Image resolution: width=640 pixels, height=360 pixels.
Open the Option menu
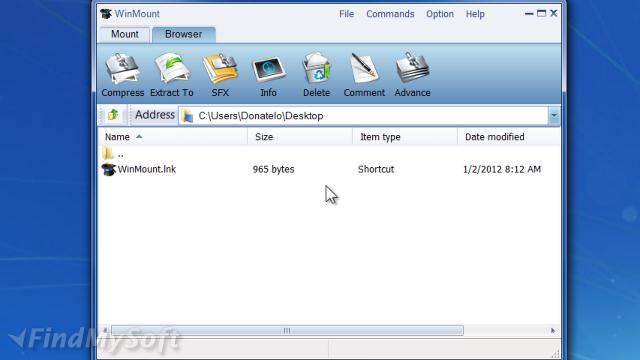tap(440, 14)
